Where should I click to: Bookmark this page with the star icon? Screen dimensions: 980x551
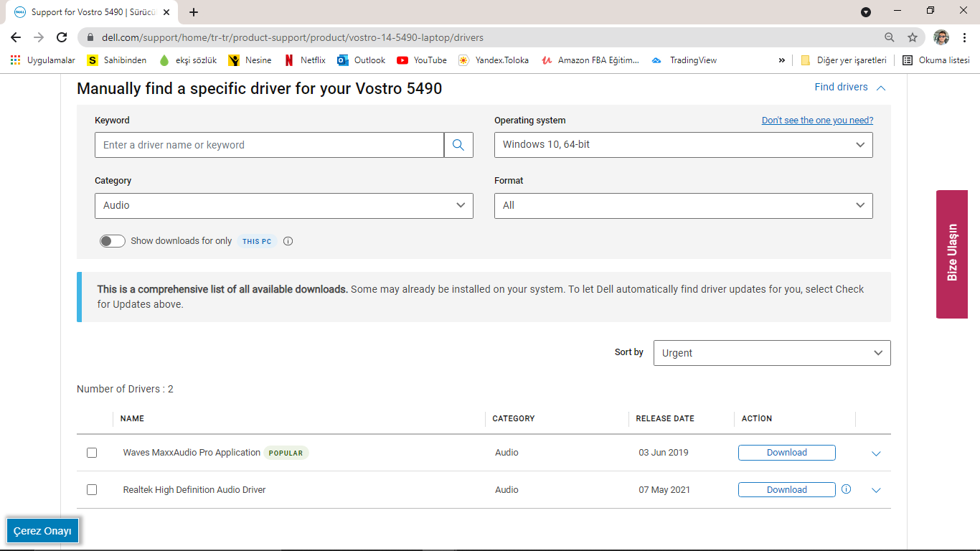click(913, 37)
